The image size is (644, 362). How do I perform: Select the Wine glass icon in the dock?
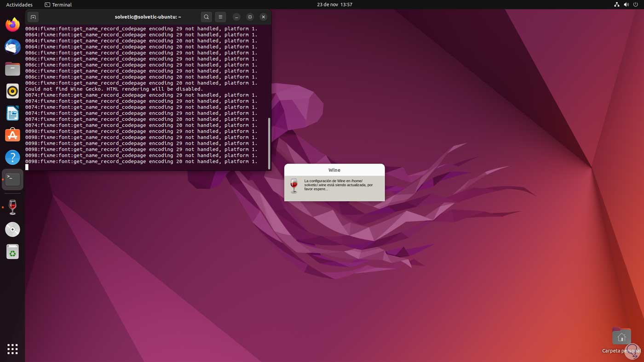tap(12, 207)
